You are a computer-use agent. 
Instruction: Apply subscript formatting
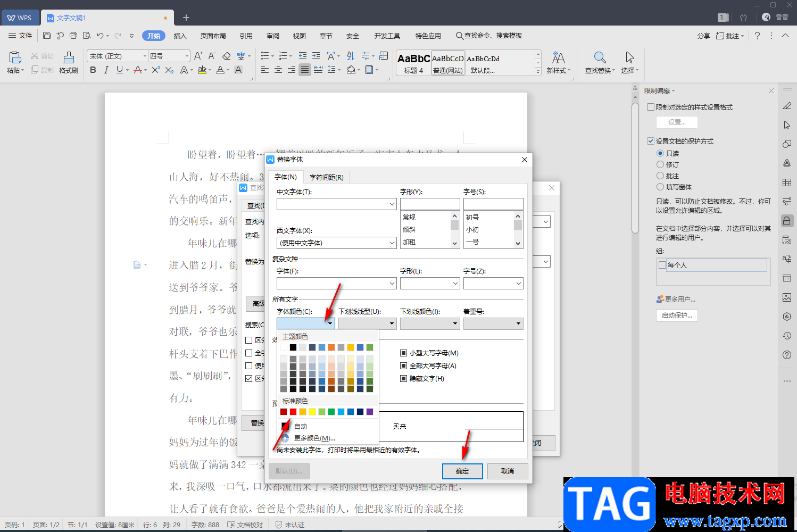point(169,70)
